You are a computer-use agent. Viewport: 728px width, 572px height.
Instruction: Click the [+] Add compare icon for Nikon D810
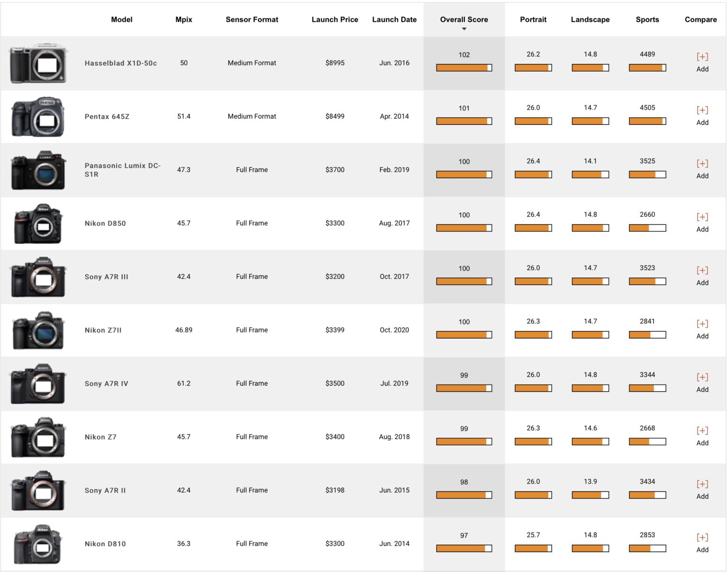tap(702, 537)
